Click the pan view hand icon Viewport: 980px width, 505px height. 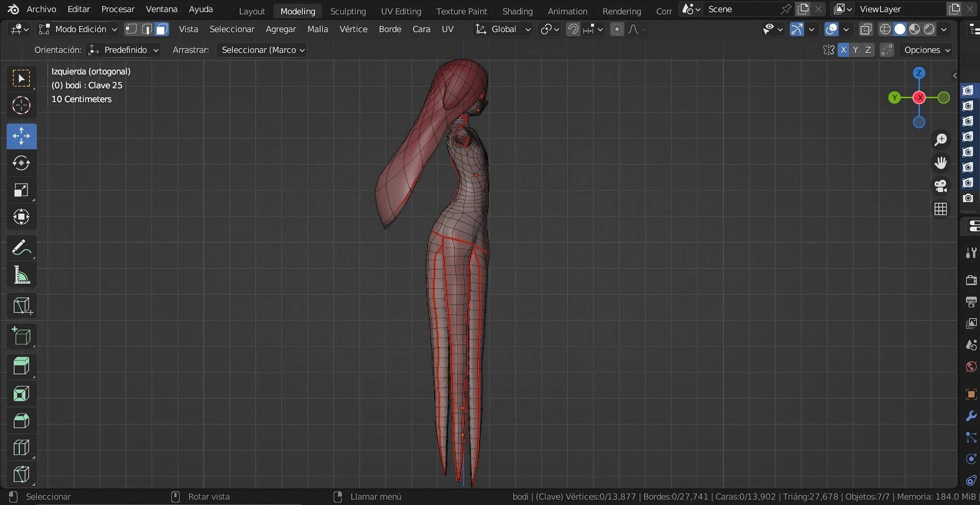941,163
